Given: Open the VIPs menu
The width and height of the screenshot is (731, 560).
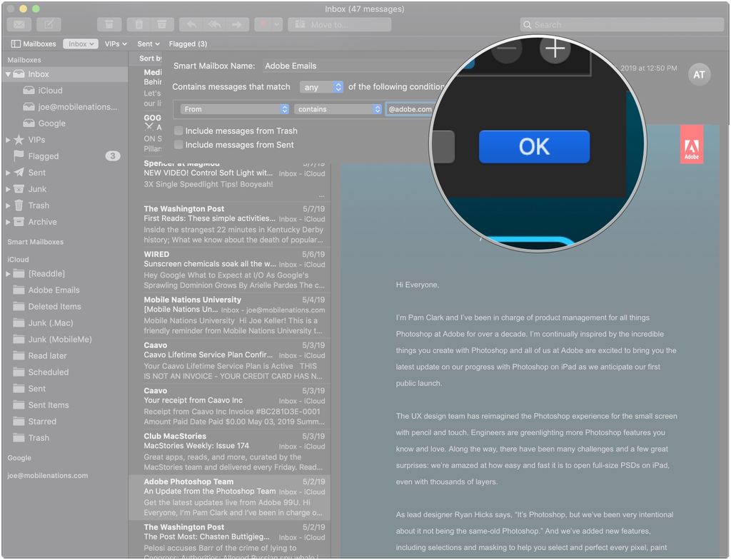Looking at the screenshot, I should click(115, 44).
